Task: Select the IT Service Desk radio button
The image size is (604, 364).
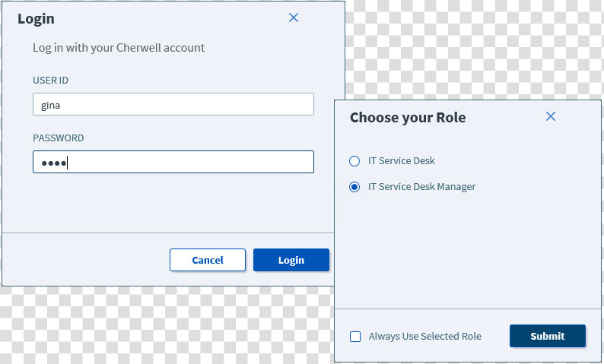Action: 354,161
